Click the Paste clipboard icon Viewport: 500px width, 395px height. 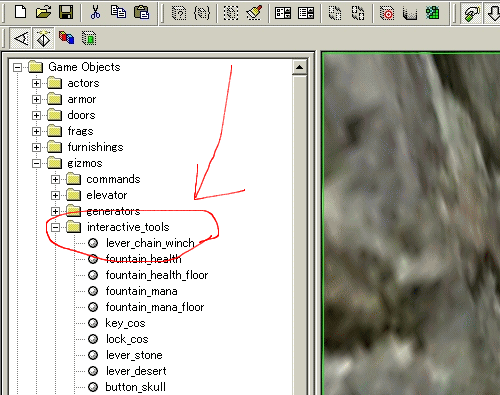pyautogui.click(x=142, y=12)
